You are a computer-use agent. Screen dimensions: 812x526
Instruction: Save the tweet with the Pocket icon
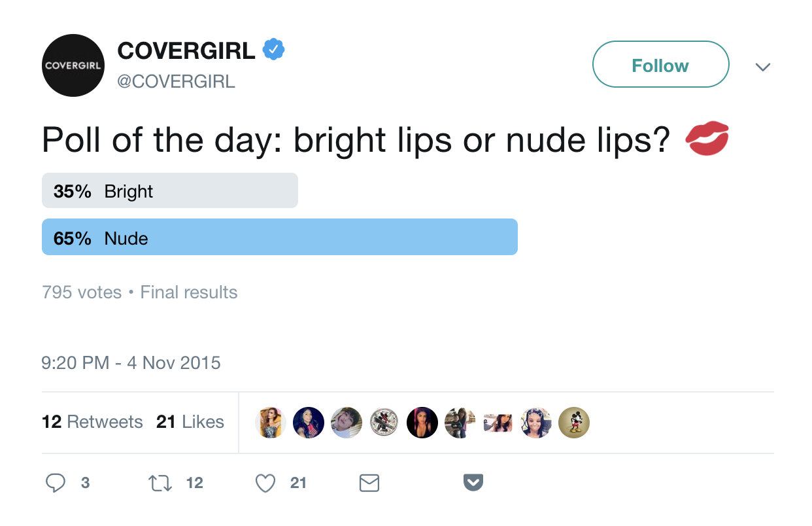[473, 483]
